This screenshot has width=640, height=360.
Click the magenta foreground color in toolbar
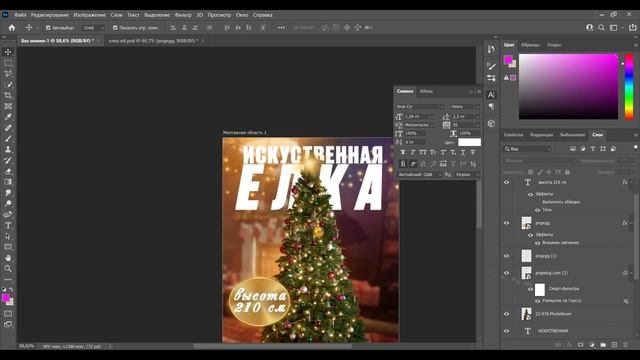(5, 298)
